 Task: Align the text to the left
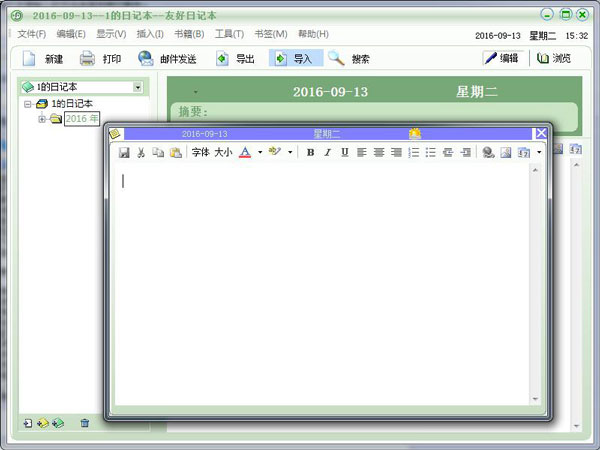362,153
